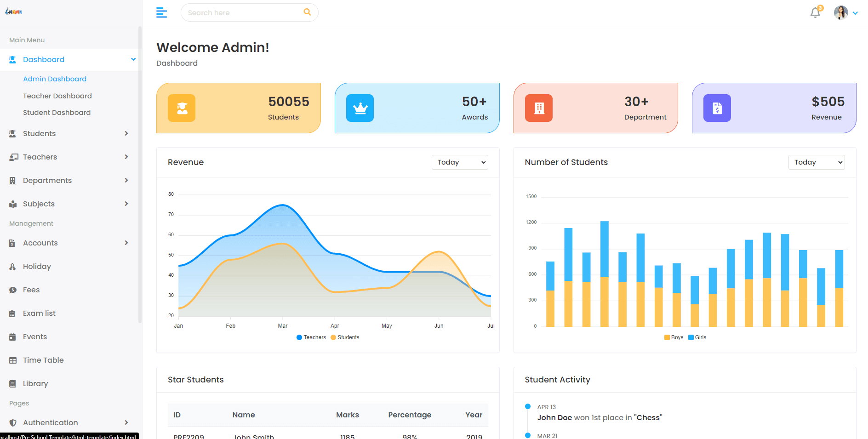This screenshot has width=868, height=439.
Task: Expand the Accounts sidebar submenu
Action: pos(69,243)
